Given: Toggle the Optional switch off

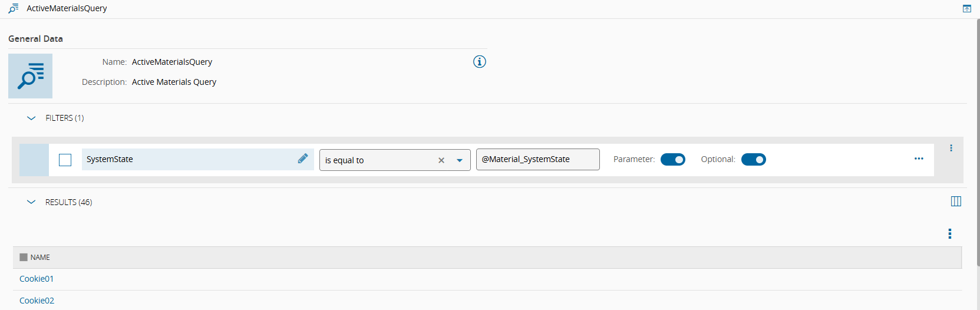Looking at the screenshot, I should click(x=753, y=160).
